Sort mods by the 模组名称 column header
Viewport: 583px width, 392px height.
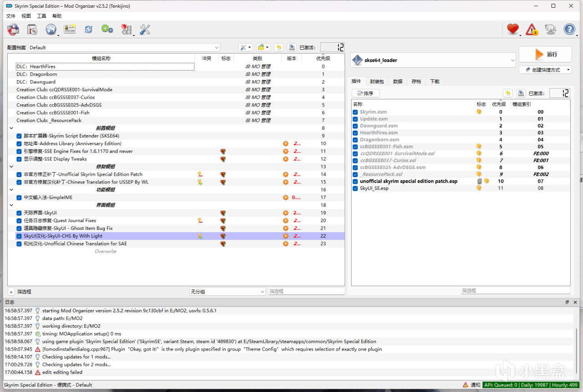tap(101, 58)
